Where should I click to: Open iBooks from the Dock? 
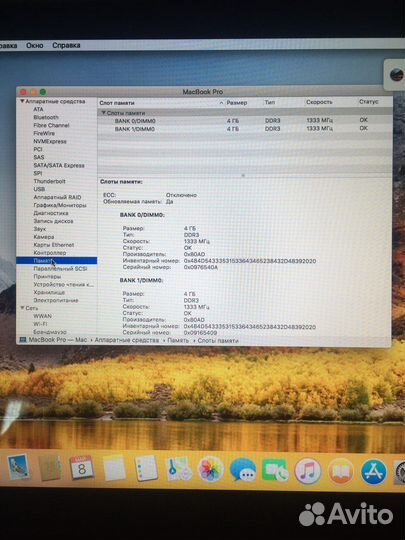click(x=341, y=471)
